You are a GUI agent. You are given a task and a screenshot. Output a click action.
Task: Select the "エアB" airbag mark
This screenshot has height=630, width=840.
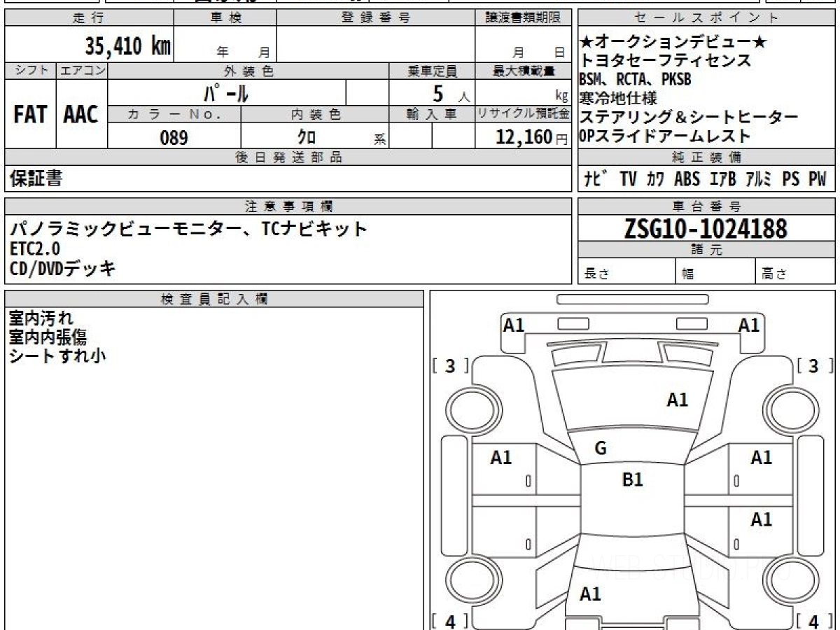click(722, 179)
